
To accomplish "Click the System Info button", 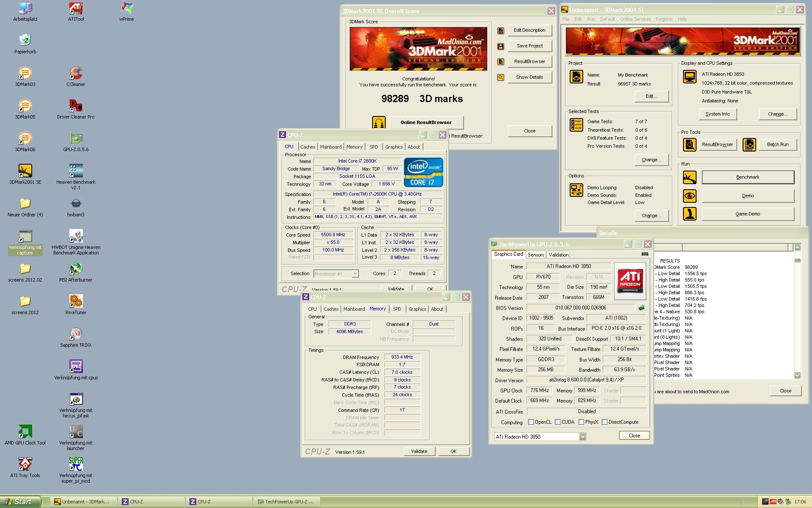I will tap(718, 114).
